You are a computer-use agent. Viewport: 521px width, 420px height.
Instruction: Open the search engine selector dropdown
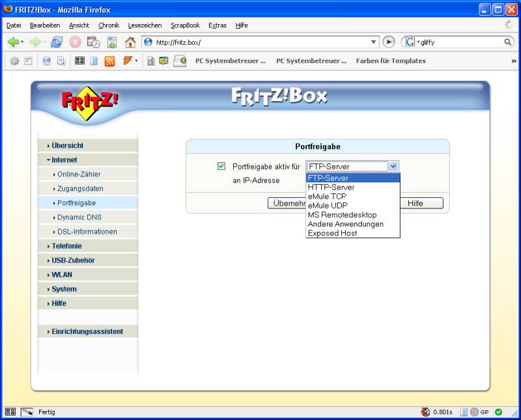click(x=412, y=42)
